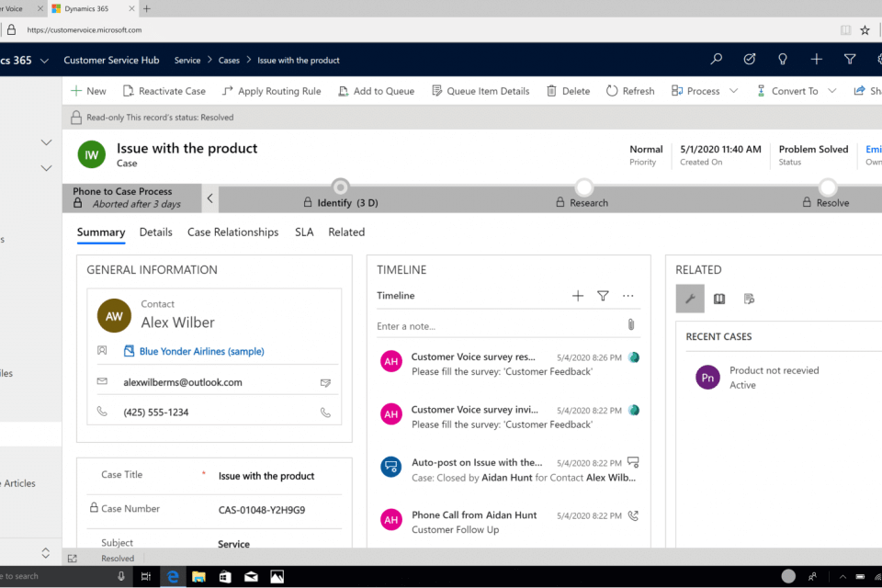The width and height of the screenshot is (882, 588).
Task: Filter the timeline using funnel icon
Action: point(603,296)
